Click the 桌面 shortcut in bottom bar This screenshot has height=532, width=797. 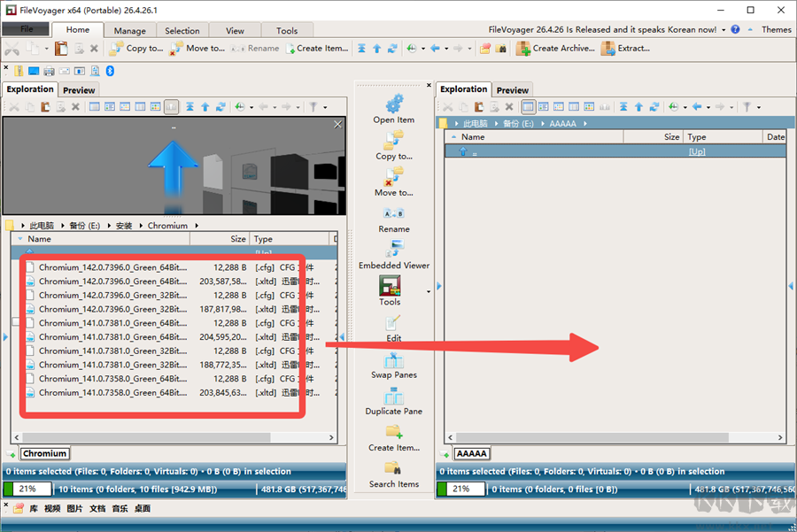143,508
